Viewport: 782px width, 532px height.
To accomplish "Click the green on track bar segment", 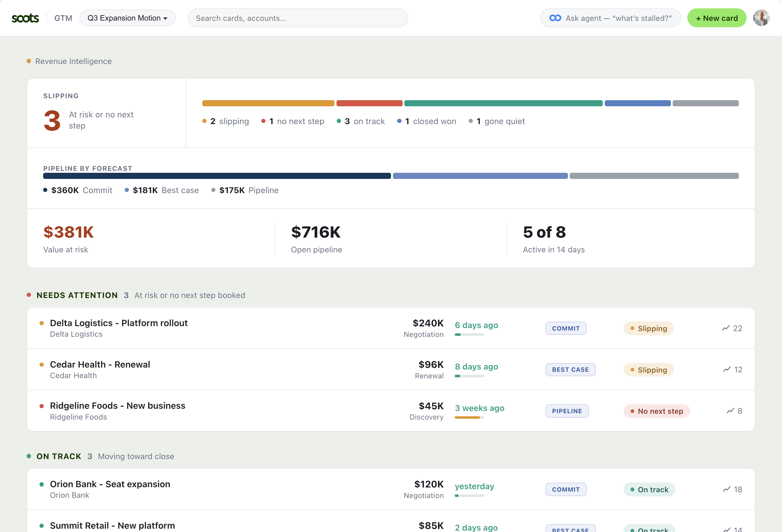I will pos(503,103).
